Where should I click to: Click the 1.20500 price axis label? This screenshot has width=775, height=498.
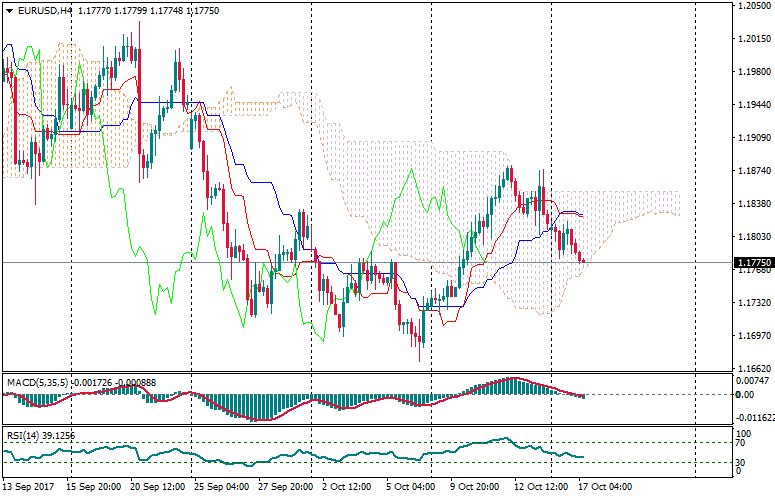coord(752,6)
